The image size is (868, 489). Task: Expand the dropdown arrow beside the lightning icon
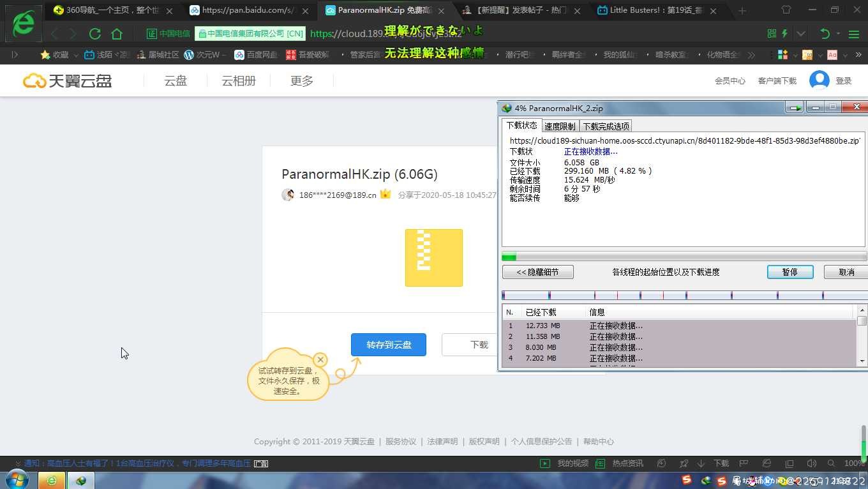tap(801, 34)
